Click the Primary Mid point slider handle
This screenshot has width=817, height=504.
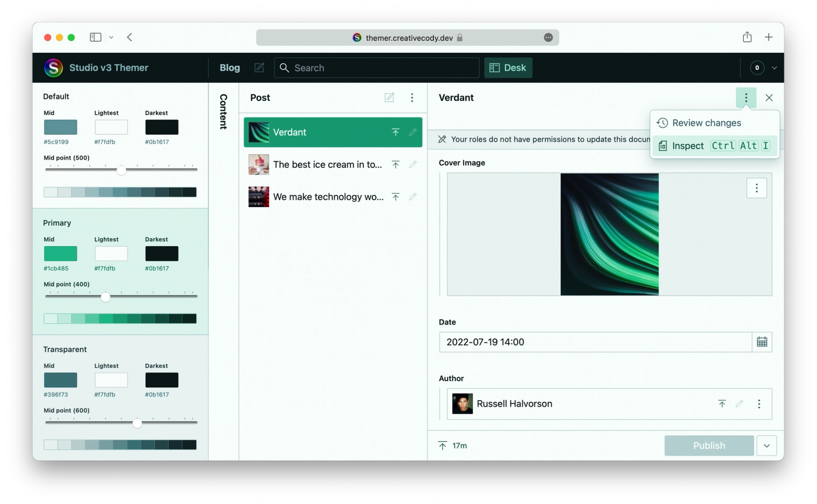[106, 297]
